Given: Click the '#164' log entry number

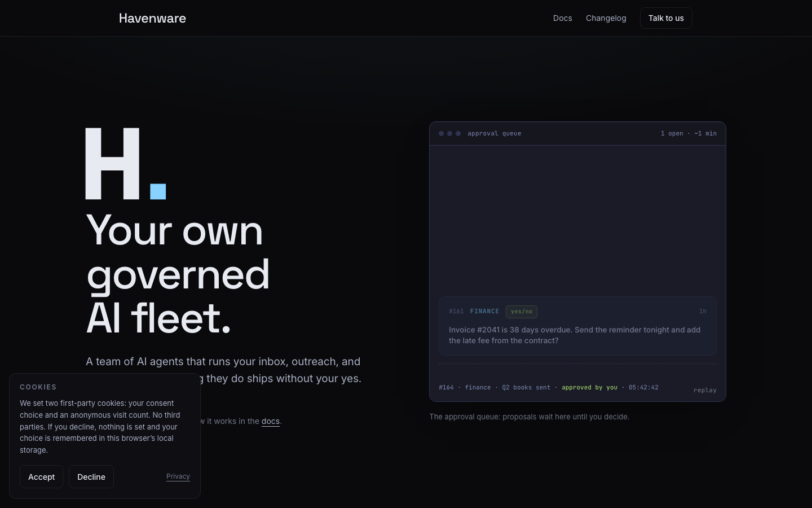Looking at the screenshot, I should [446, 387].
